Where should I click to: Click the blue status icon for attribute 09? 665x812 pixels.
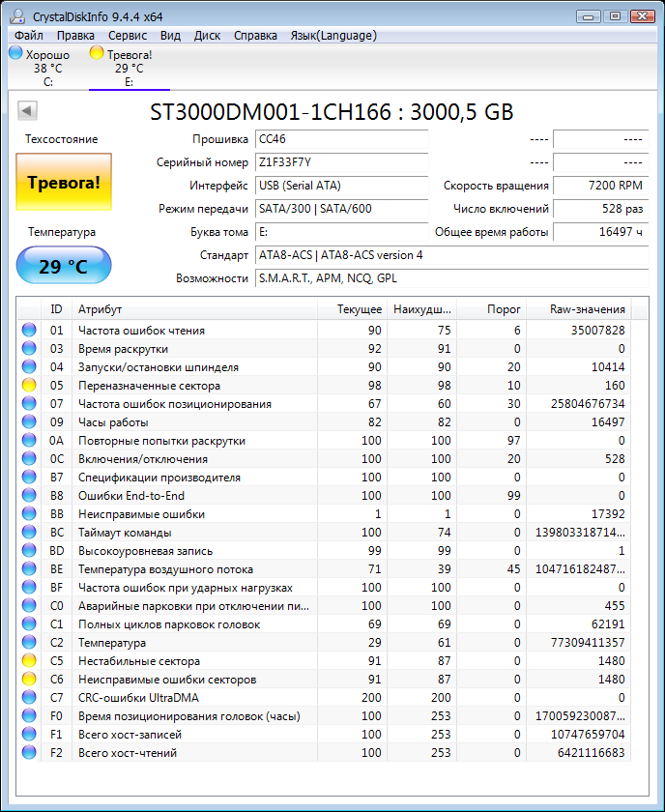[x=29, y=422]
